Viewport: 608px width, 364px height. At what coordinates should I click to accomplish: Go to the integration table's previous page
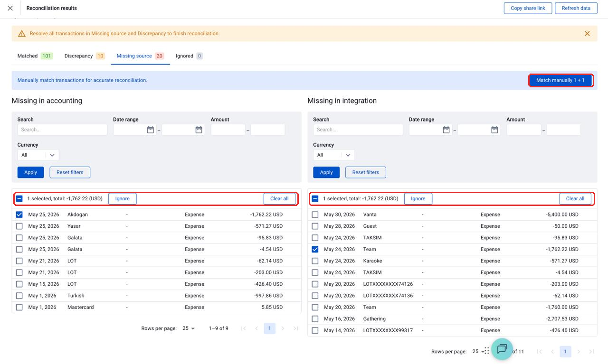tap(552, 352)
